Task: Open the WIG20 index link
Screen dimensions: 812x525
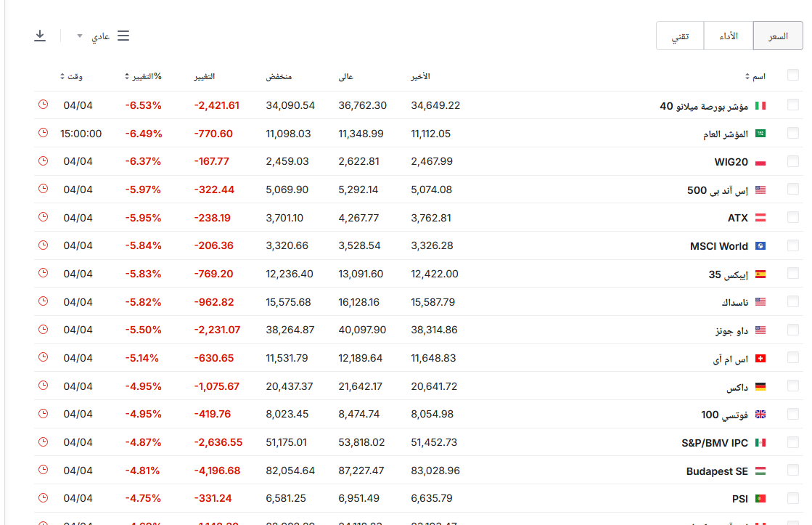Action: point(731,162)
